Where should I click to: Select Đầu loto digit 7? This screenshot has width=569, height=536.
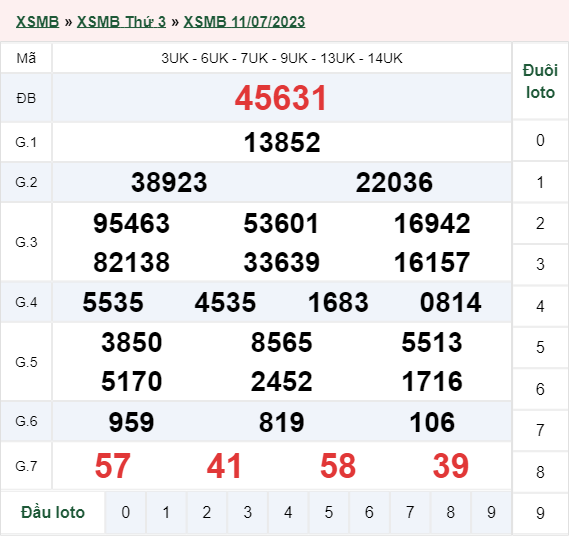click(x=410, y=512)
